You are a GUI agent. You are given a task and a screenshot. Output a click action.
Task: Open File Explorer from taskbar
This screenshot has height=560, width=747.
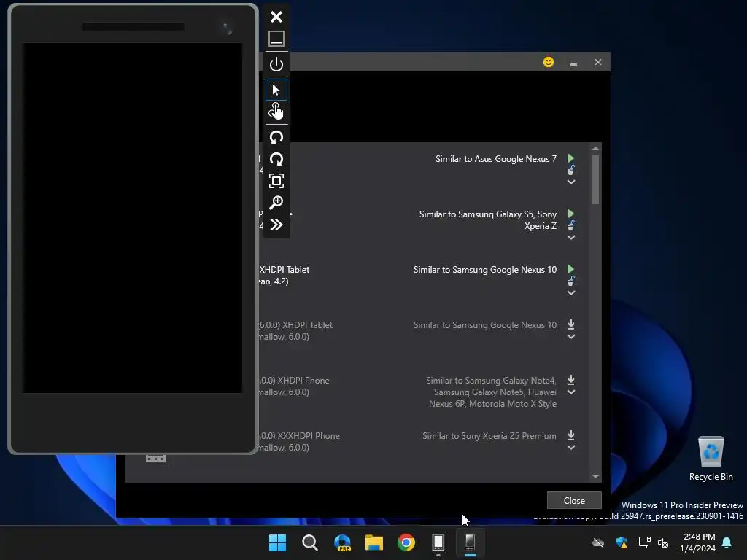coord(374,542)
